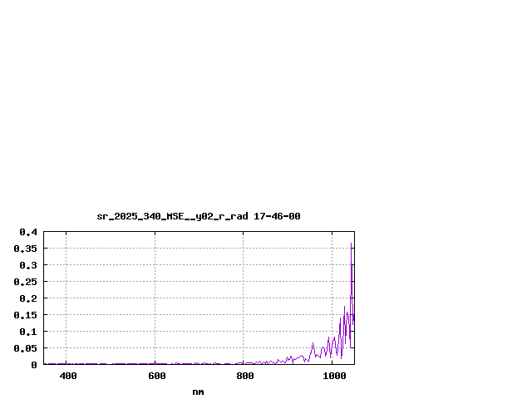Click the grid intersection at 800 nm and 0.3
This screenshot has width=532, height=399.
point(244,265)
